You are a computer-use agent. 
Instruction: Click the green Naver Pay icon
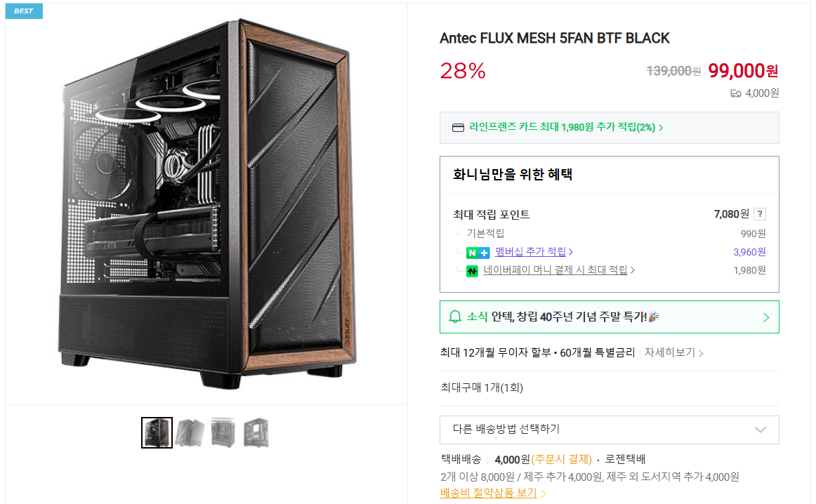(473, 270)
